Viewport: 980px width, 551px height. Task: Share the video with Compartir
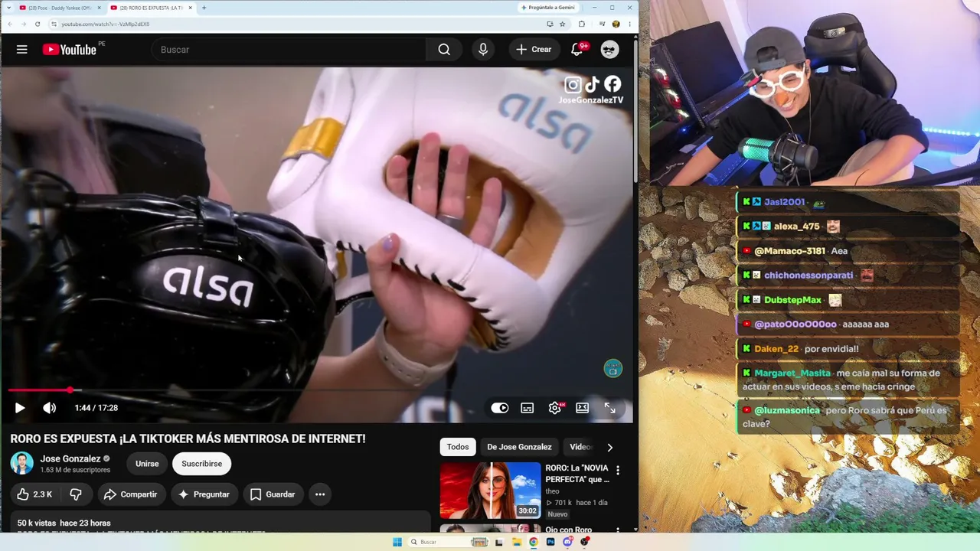tap(131, 494)
